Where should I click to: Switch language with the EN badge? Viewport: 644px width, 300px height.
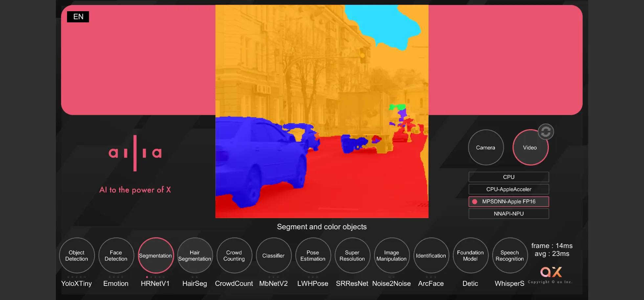(78, 17)
